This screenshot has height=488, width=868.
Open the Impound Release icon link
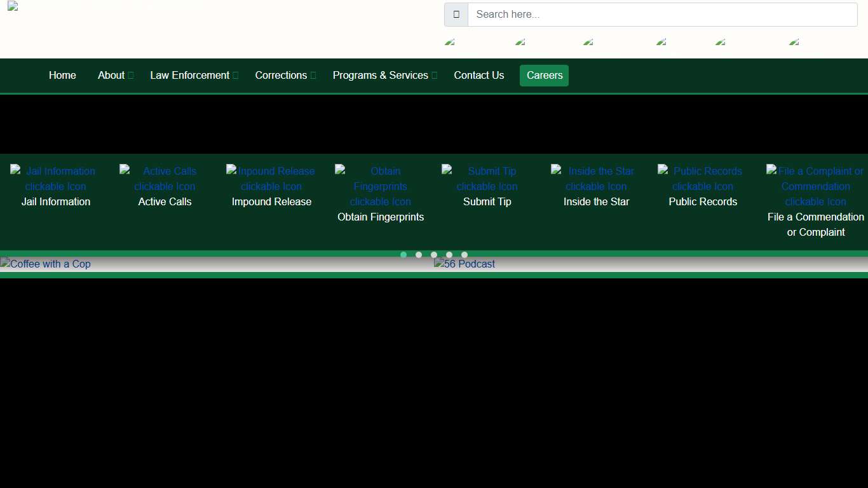(x=271, y=179)
